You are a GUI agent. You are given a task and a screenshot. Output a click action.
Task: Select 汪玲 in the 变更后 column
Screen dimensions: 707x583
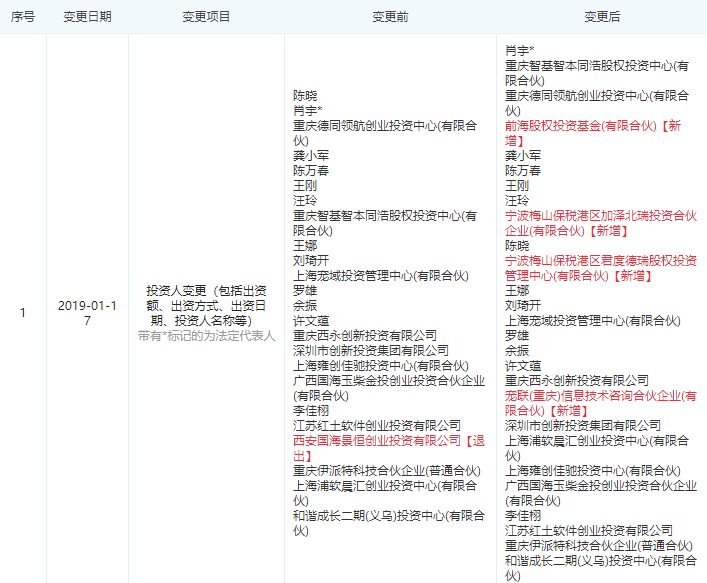click(517, 200)
